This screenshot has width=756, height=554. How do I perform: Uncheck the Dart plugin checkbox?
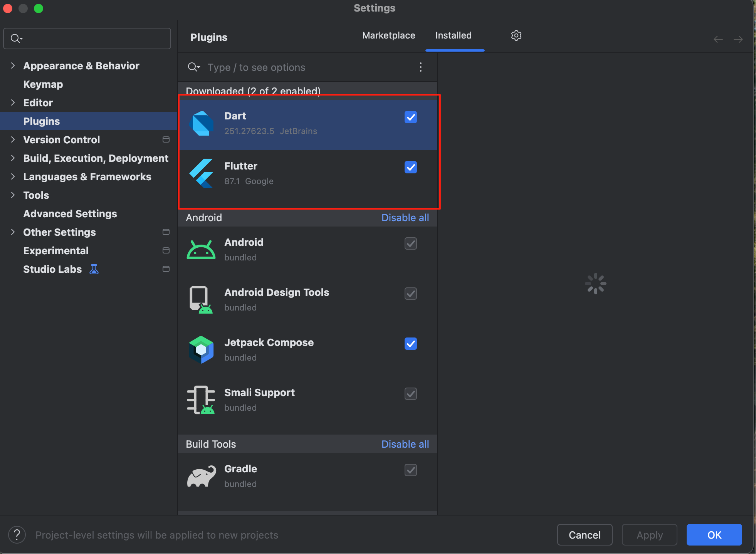click(410, 117)
